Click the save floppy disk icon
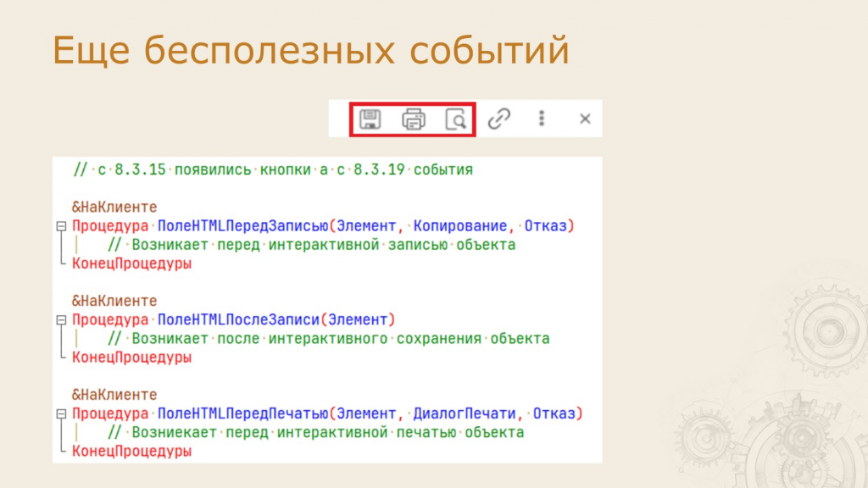This screenshot has width=868, height=488. [370, 119]
